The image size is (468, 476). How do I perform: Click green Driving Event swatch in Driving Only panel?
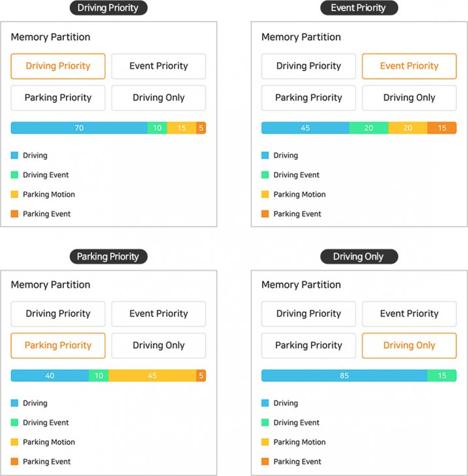265,423
